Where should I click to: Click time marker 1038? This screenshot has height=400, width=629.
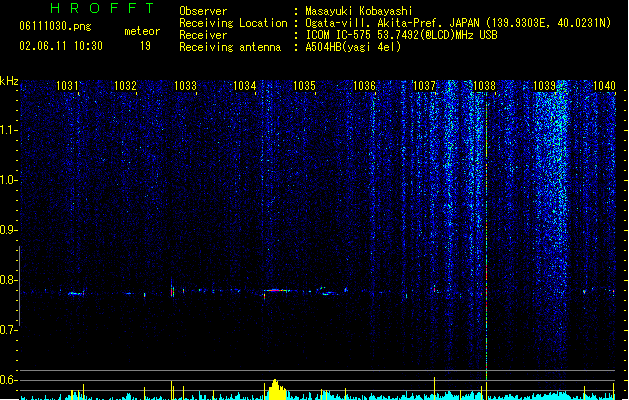coord(485,86)
